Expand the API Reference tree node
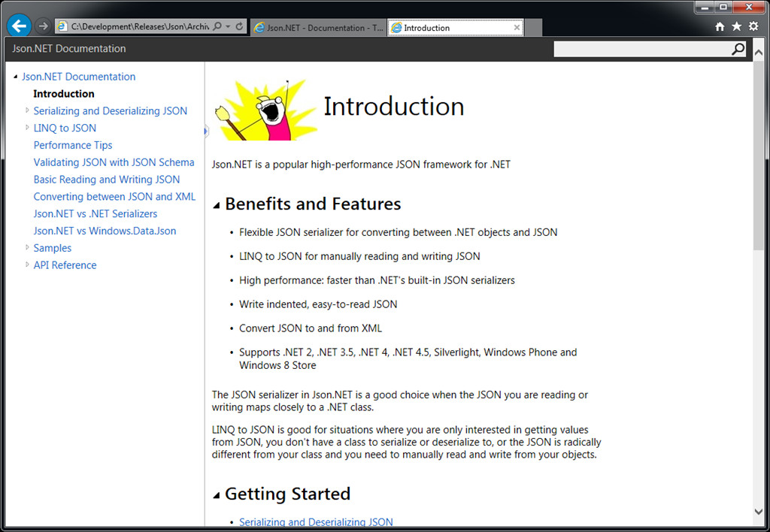The image size is (770, 532). click(x=28, y=264)
